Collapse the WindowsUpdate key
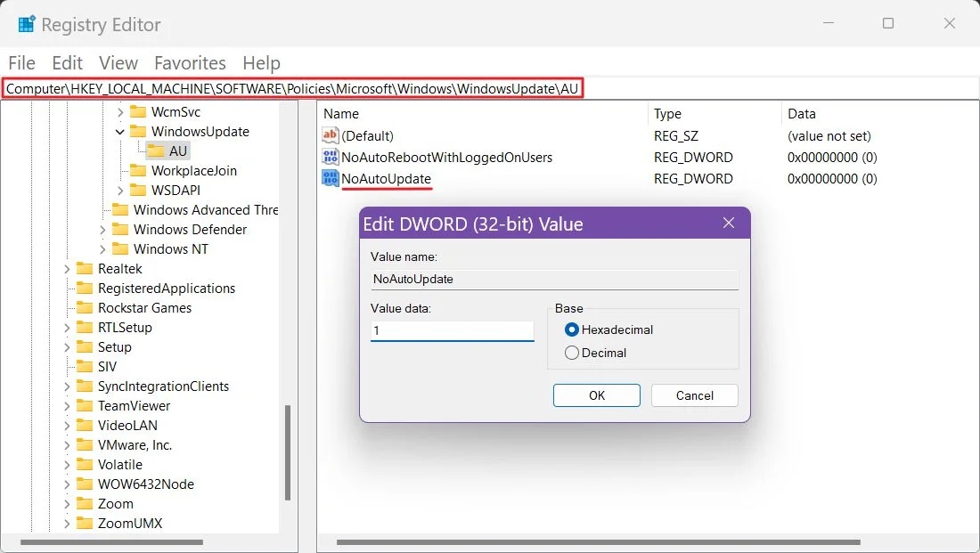Screen dimensions: 980x553 coord(120,132)
